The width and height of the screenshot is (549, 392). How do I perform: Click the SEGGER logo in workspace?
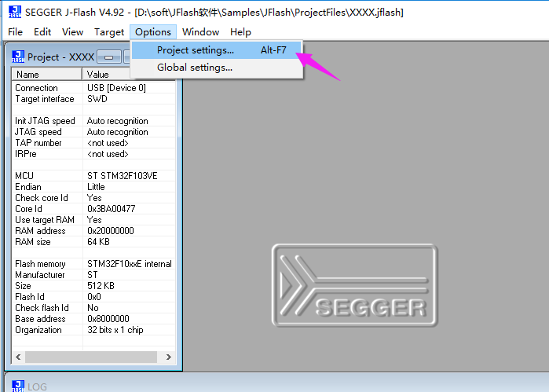click(355, 285)
